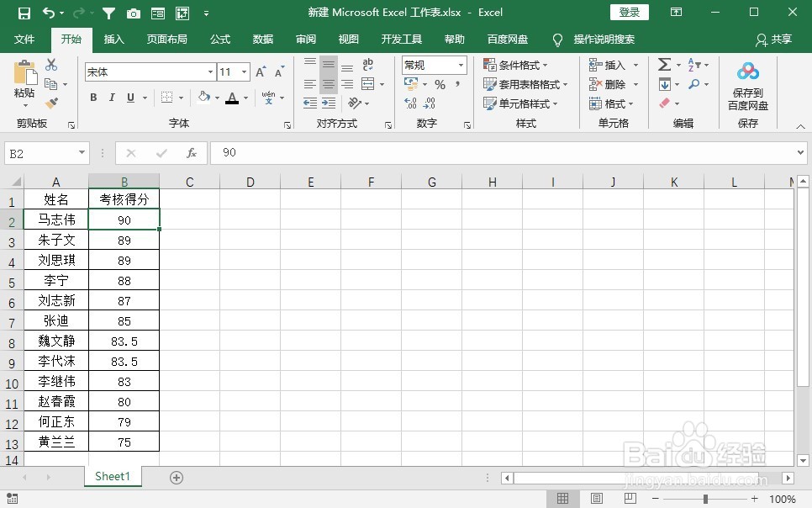Viewport: 812px width, 508px height.
Task: Toggle align left
Action: coord(309,84)
